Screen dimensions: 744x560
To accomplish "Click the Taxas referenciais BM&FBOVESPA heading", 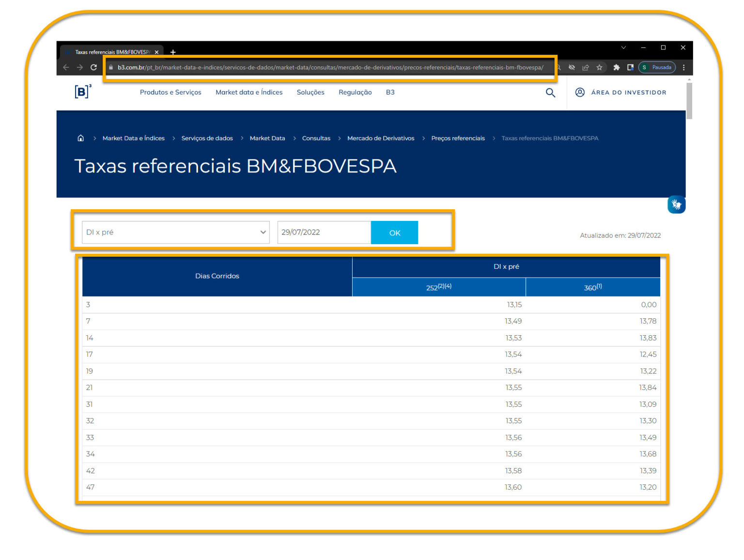I will [235, 166].
